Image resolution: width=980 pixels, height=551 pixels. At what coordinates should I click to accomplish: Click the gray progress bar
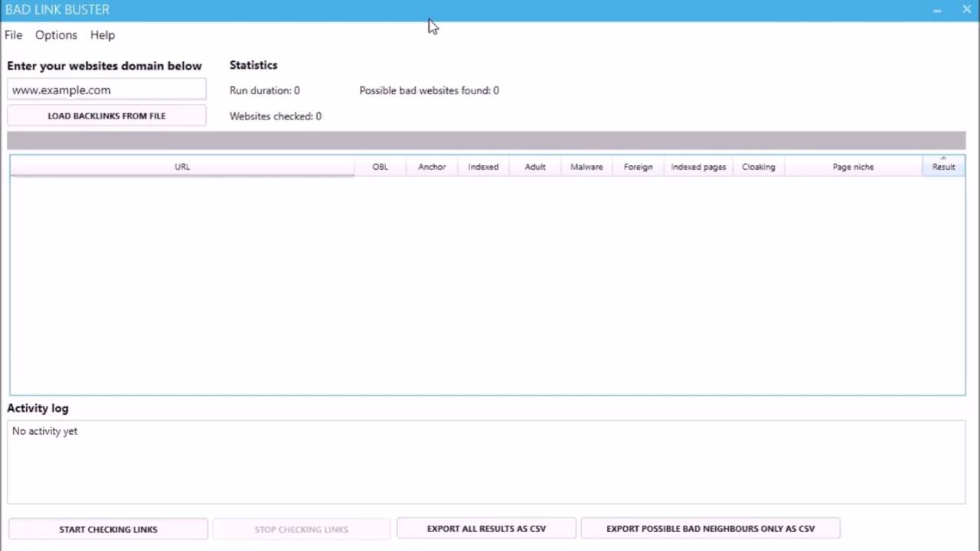click(x=486, y=140)
